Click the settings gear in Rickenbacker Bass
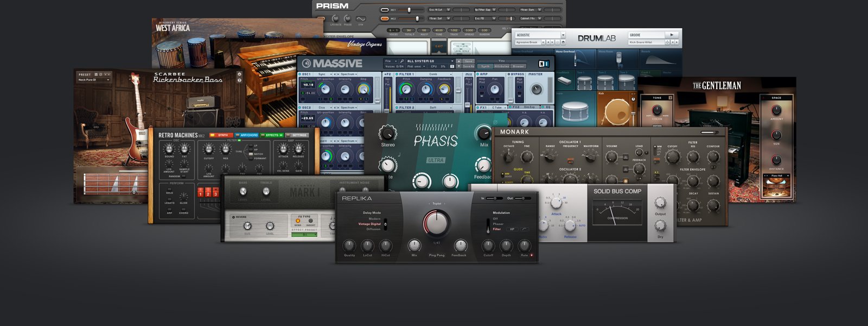This screenshot has height=326, width=868. pyautogui.click(x=239, y=74)
